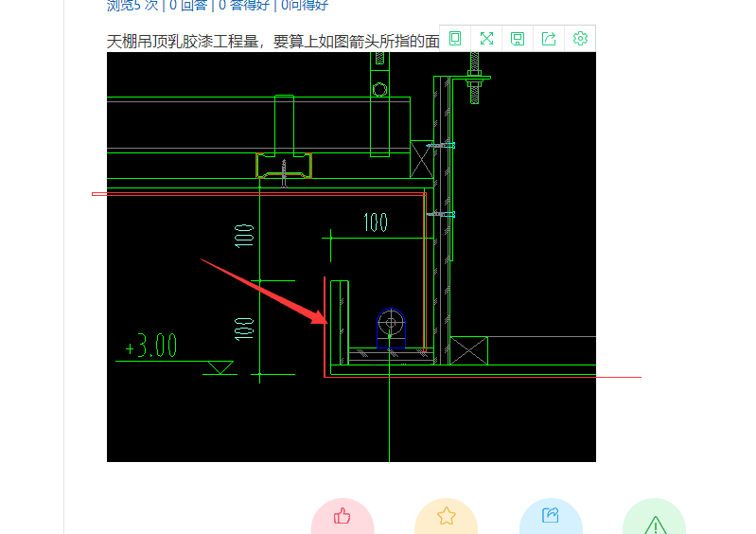The height and width of the screenshot is (534, 756).
Task: Click the '0 答得好' count text
Action: pyautogui.click(x=244, y=6)
